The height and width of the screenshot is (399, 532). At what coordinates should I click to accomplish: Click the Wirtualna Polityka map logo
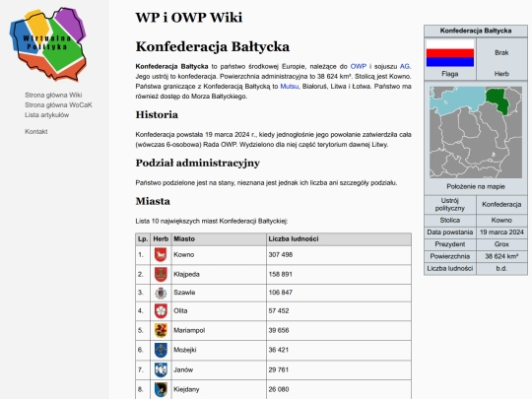tap(48, 44)
